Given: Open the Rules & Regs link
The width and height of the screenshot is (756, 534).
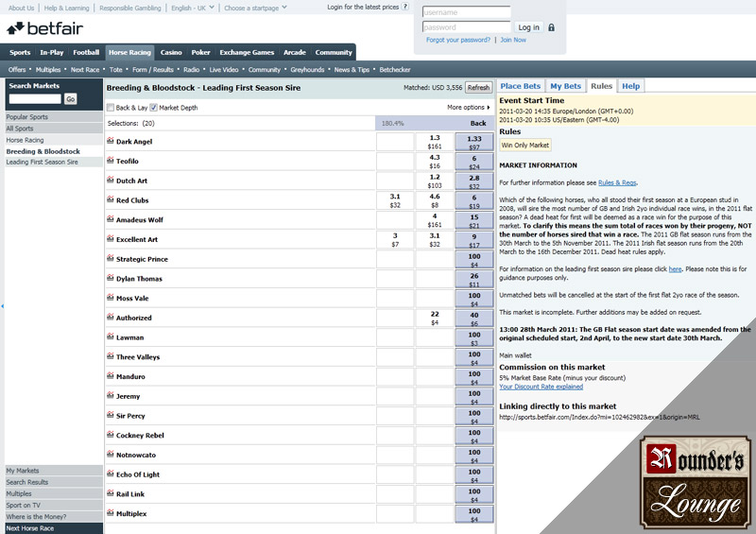Looking at the screenshot, I should click(x=617, y=182).
